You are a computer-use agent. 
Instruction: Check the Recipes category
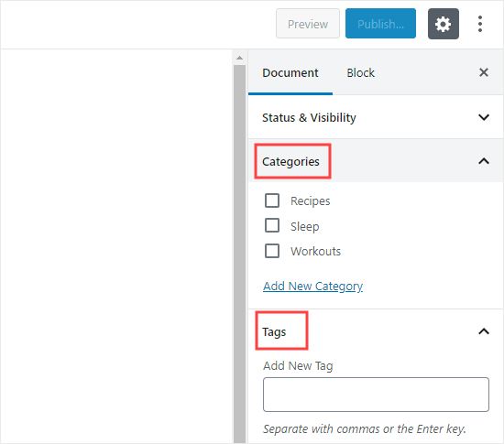pyautogui.click(x=272, y=200)
